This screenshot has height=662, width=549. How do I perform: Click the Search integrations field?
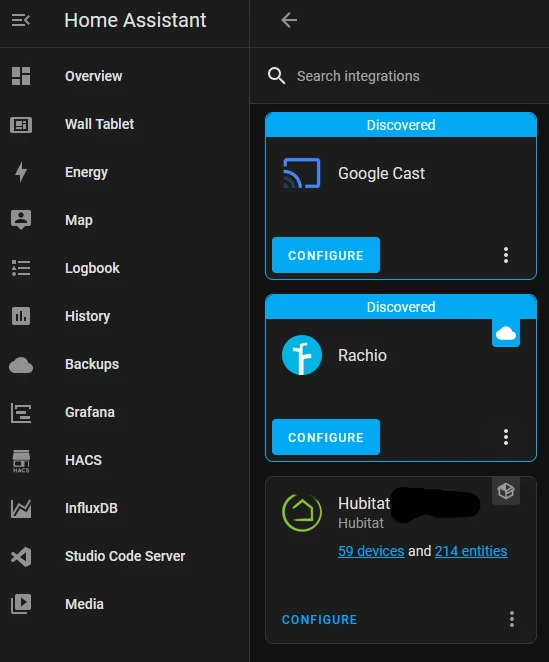coord(399,76)
